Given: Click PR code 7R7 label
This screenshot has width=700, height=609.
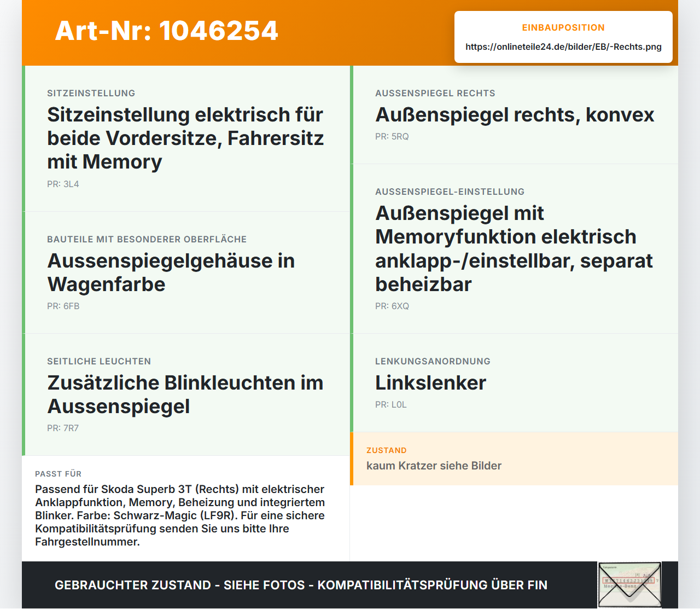Looking at the screenshot, I should coord(63,428).
